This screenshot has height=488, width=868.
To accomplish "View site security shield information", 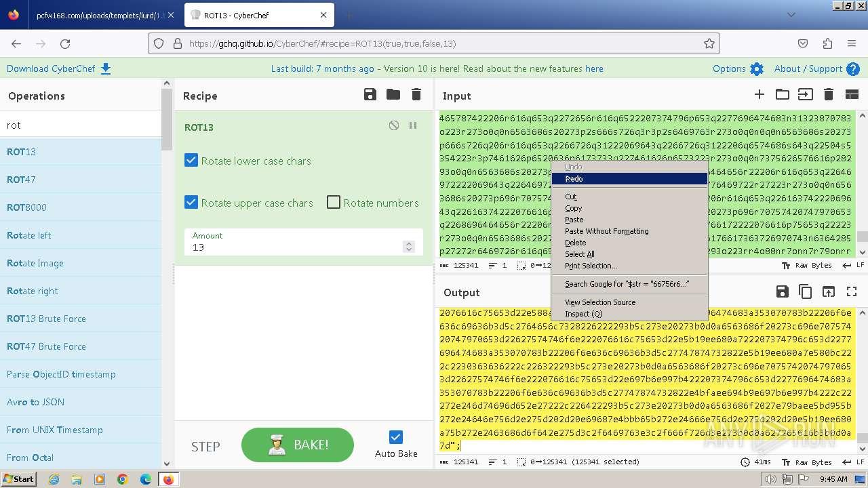I will tap(159, 43).
